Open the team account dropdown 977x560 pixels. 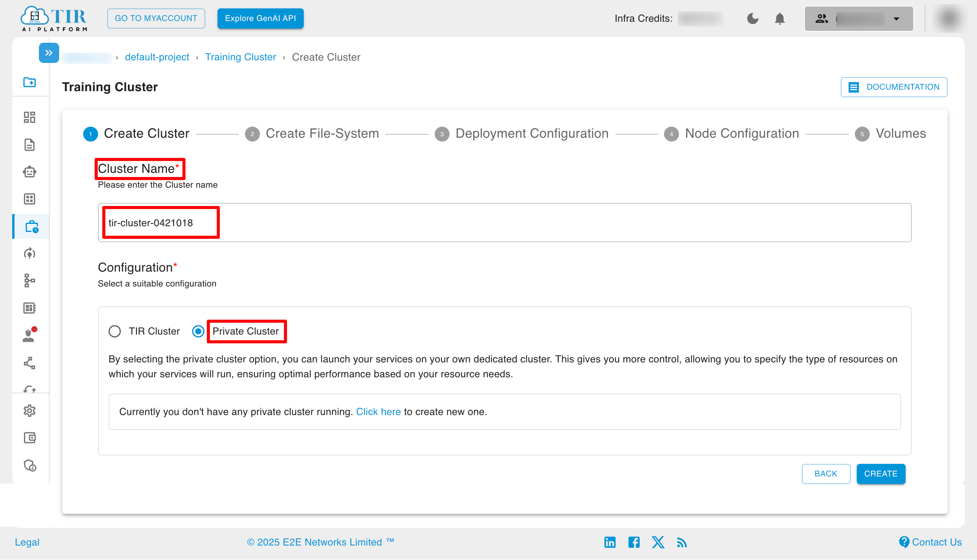pyautogui.click(x=859, y=18)
